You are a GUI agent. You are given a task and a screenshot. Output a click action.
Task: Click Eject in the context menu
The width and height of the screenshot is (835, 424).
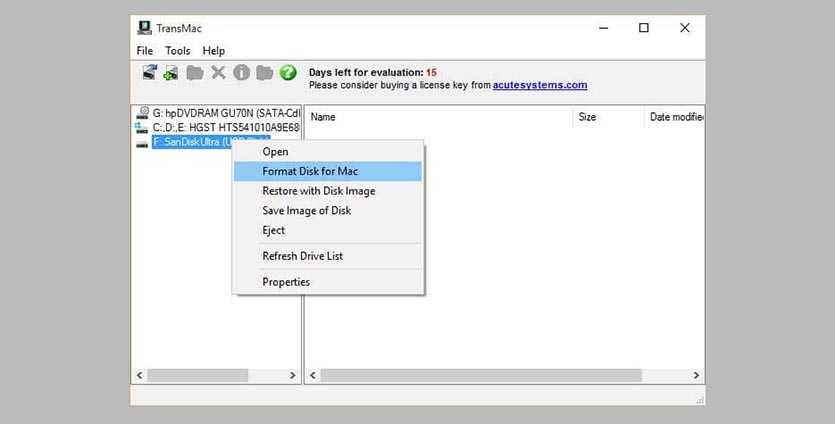point(274,231)
